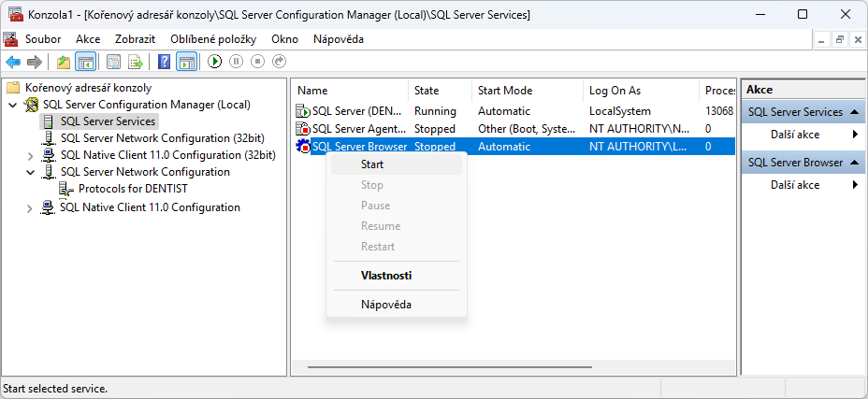
Task: Open the Oblíbené položky menu
Action: (213, 39)
